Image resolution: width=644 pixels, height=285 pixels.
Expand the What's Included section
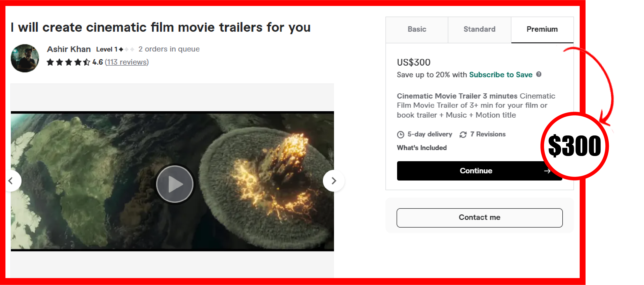pyautogui.click(x=422, y=148)
